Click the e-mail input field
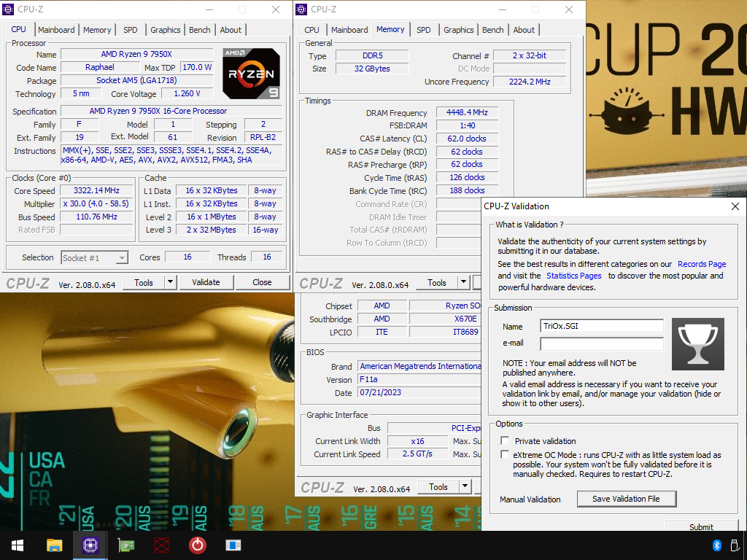The image size is (747, 560). (x=601, y=343)
